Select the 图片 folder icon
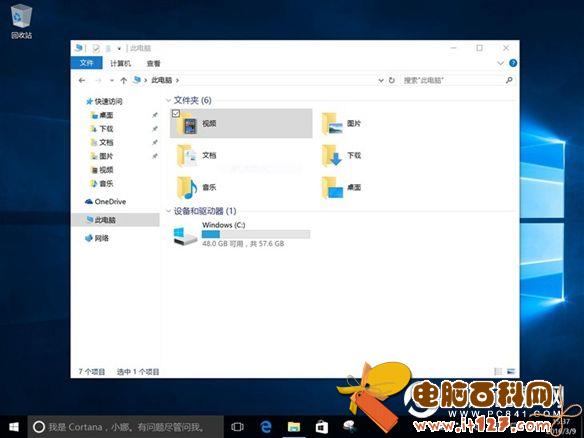The height and width of the screenshot is (438, 584). point(332,124)
